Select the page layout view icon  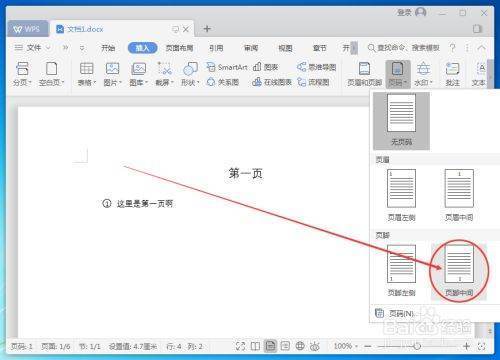(x=270, y=346)
